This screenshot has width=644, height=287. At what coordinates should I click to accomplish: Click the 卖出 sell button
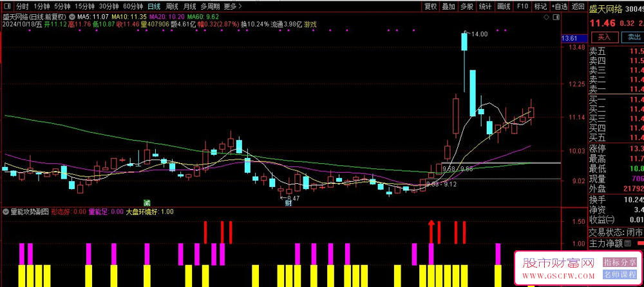coord(633,37)
